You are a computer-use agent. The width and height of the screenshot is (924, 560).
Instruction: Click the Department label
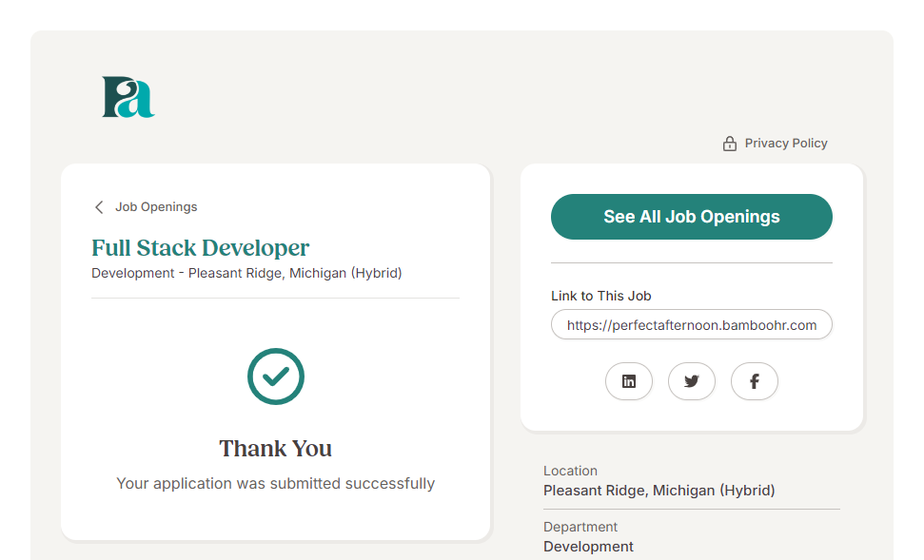pos(580,527)
